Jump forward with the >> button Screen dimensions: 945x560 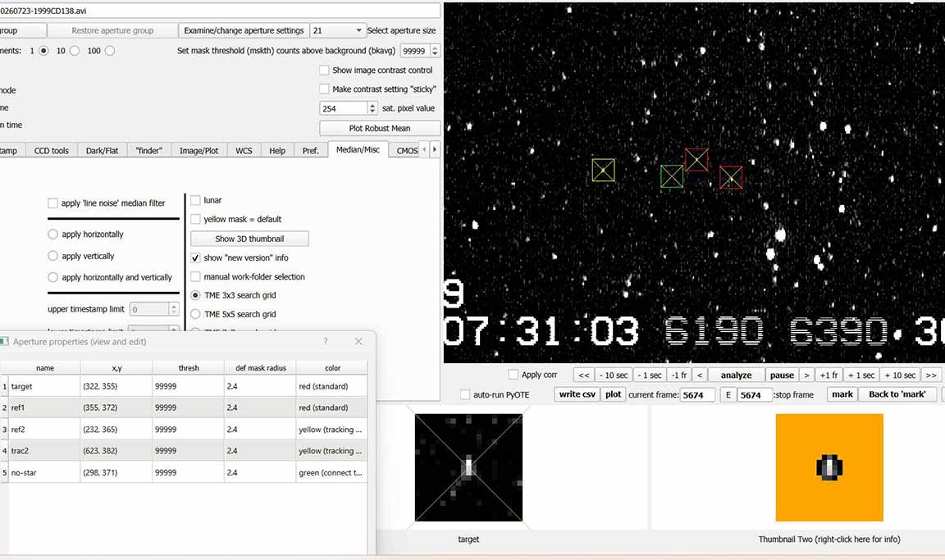(x=931, y=376)
